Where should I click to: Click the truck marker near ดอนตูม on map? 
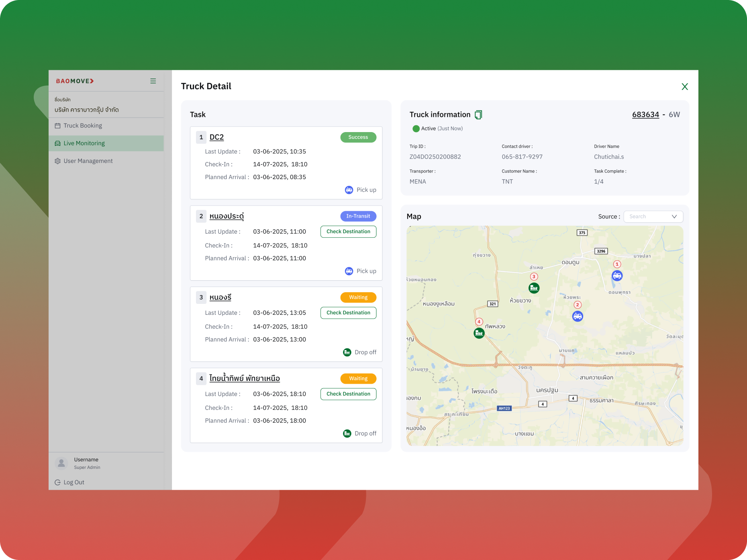(x=617, y=275)
